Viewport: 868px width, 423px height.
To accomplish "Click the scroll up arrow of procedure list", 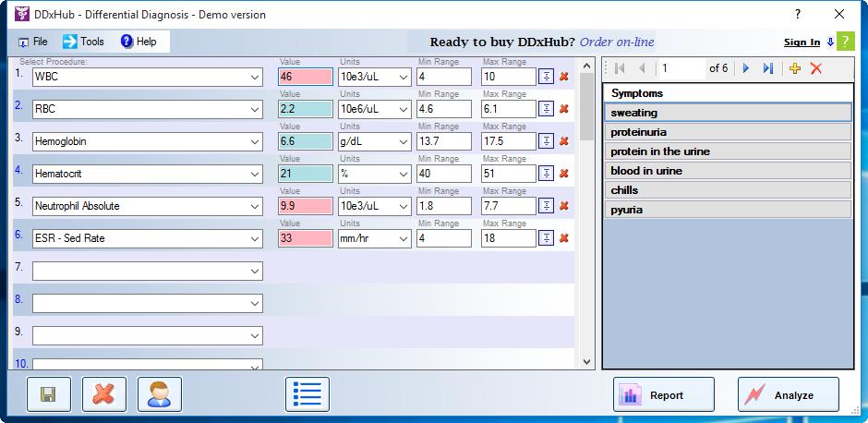I will coord(586,66).
